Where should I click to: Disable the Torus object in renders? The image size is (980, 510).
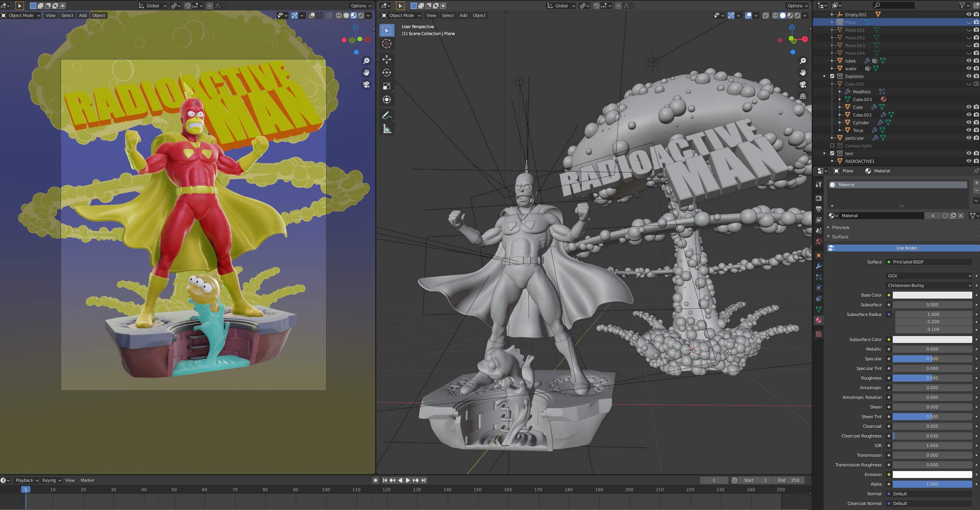pyautogui.click(x=976, y=130)
